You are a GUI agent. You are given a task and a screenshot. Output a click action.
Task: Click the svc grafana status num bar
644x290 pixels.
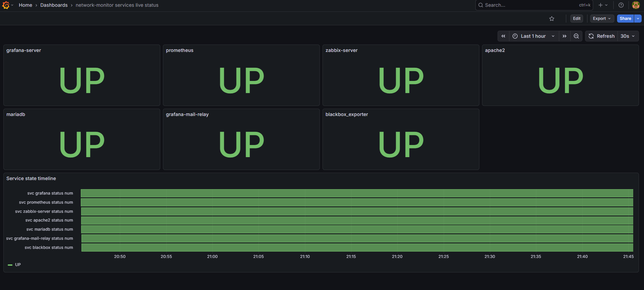tap(357, 193)
